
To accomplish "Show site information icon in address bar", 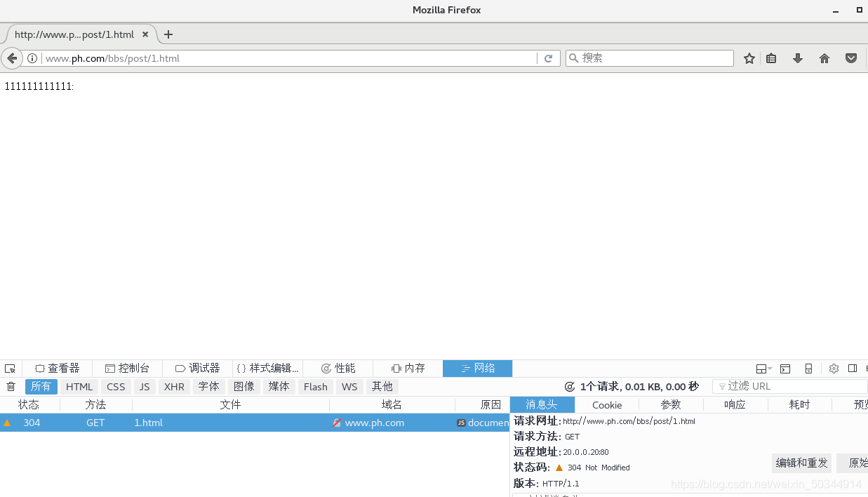I will [x=32, y=58].
